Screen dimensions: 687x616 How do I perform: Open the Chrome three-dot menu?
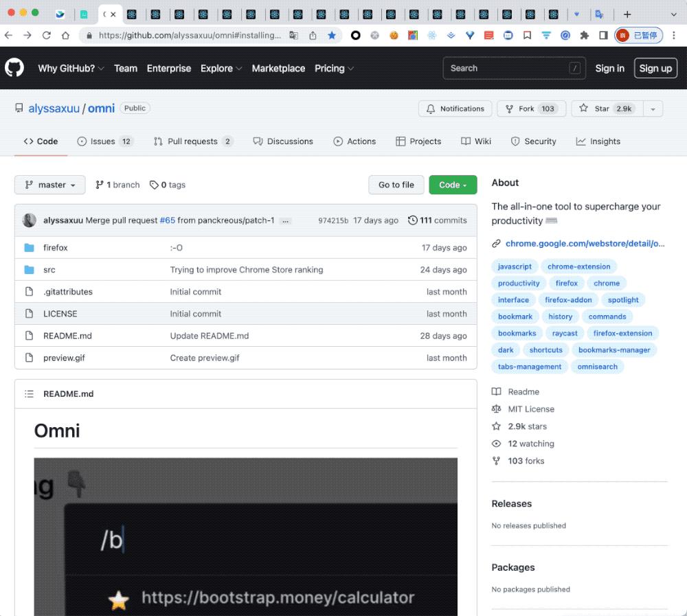[x=674, y=36]
